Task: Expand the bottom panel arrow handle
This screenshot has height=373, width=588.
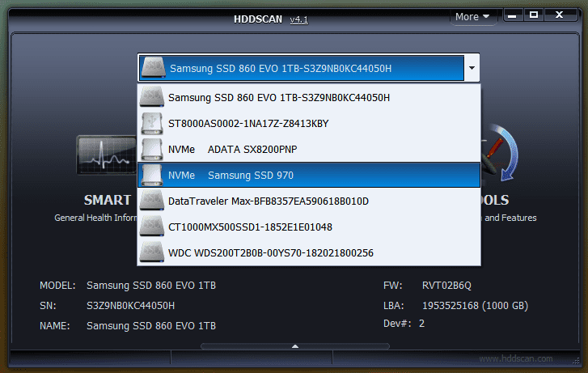Action: [x=295, y=346]
